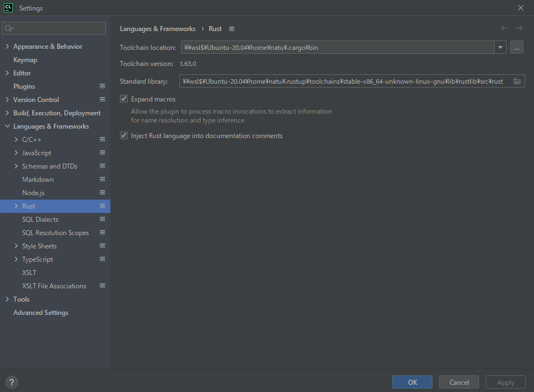Click the browse button next to Toolchain location
The image size is (534, 392).
tap(516, 47)
